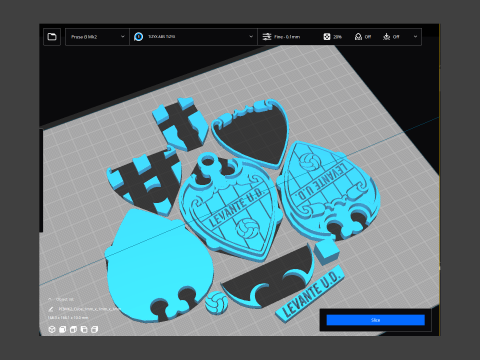The image size is (480, 360).
Task: Select the small blue cube model
Action: (x=327, y=251)
